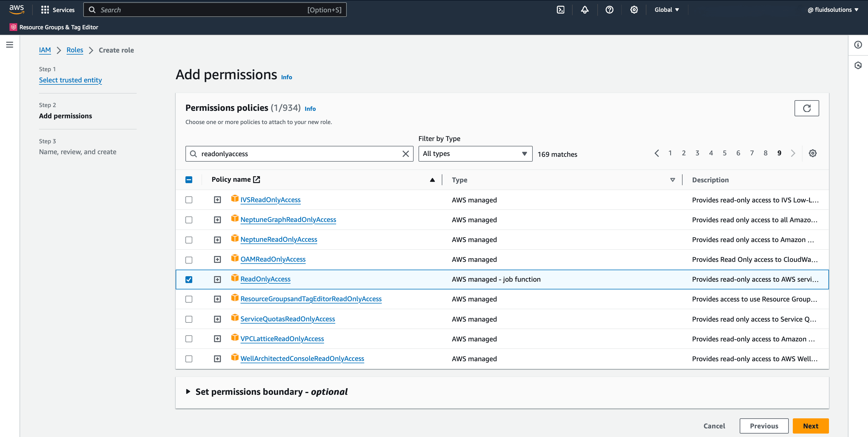
Task: Expand the ResourceGroupsandTagEditorReadOnlyAccess policy details
Action: pyautogui.click(x=217, y=299)
